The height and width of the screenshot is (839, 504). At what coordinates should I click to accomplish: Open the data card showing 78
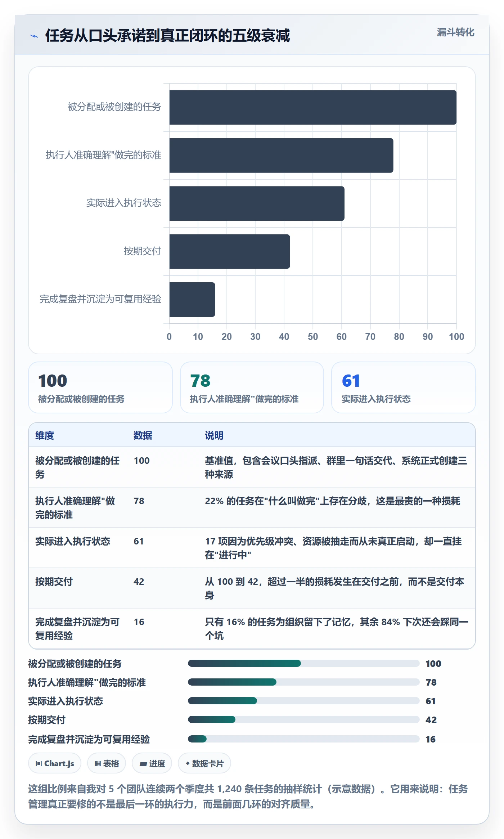pyautogui.click(x=252, y=387)
